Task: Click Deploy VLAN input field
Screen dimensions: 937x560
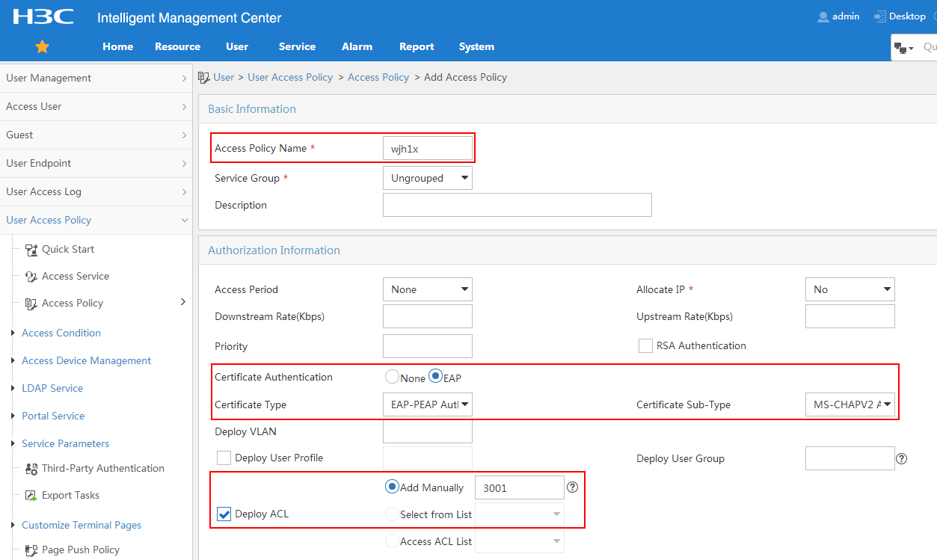Action: 428,431
